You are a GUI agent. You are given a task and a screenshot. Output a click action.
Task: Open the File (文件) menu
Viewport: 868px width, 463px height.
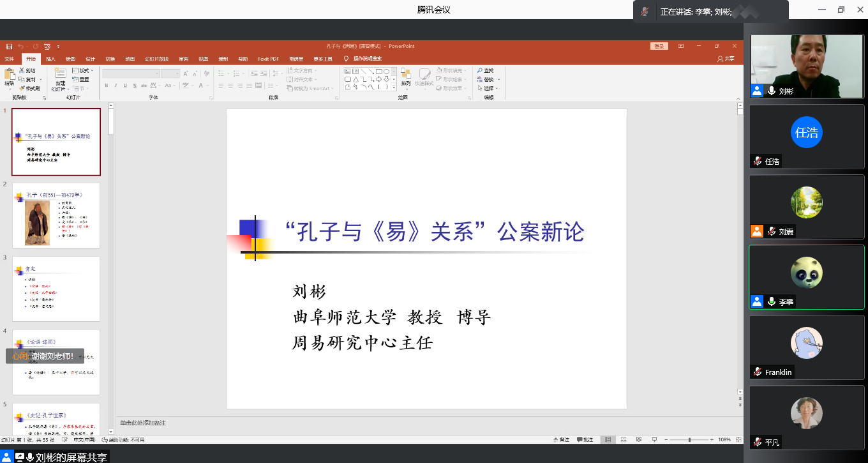[9, 59]
